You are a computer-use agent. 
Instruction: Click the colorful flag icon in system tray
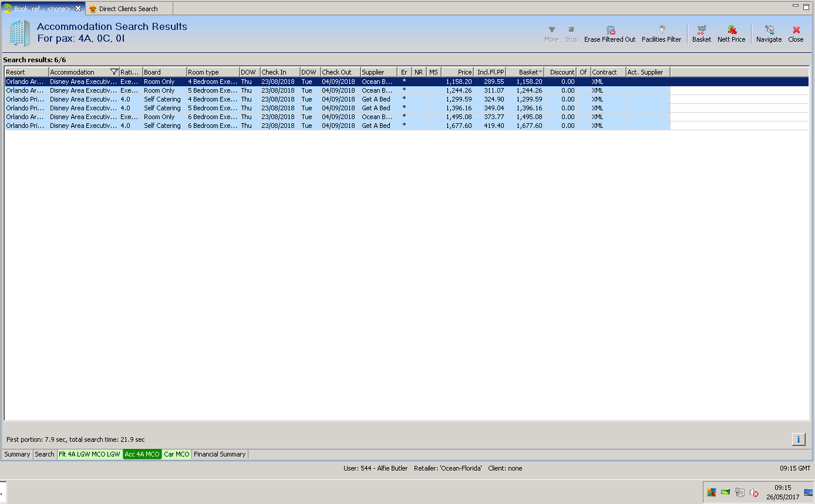pyautogui.click(x=712, y=493)
